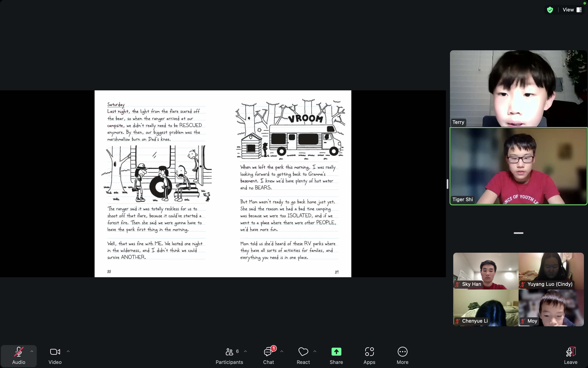Click the unread chat notification badge

274,348
